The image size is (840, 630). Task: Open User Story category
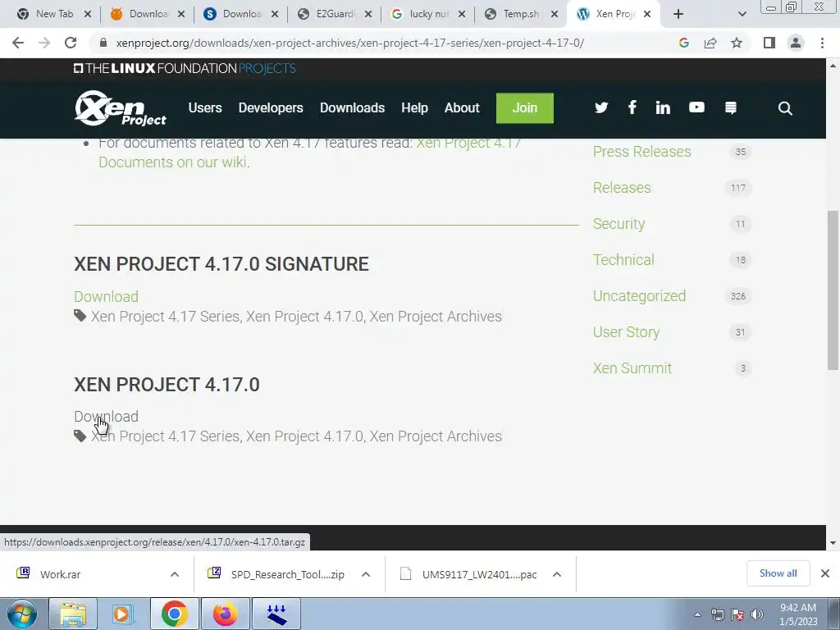point(626,332)
